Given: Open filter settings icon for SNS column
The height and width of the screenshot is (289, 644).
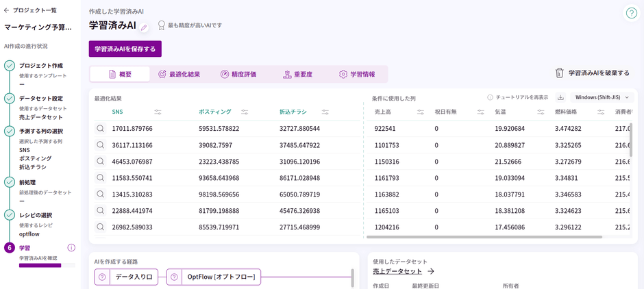Looking at the screenshot, I should (158, 112).
